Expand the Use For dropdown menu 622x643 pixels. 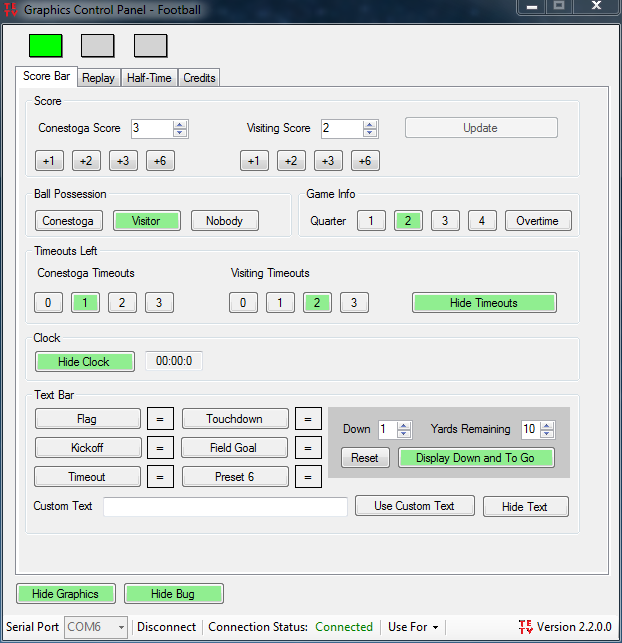pyautogui.click(x=413, y=627)
